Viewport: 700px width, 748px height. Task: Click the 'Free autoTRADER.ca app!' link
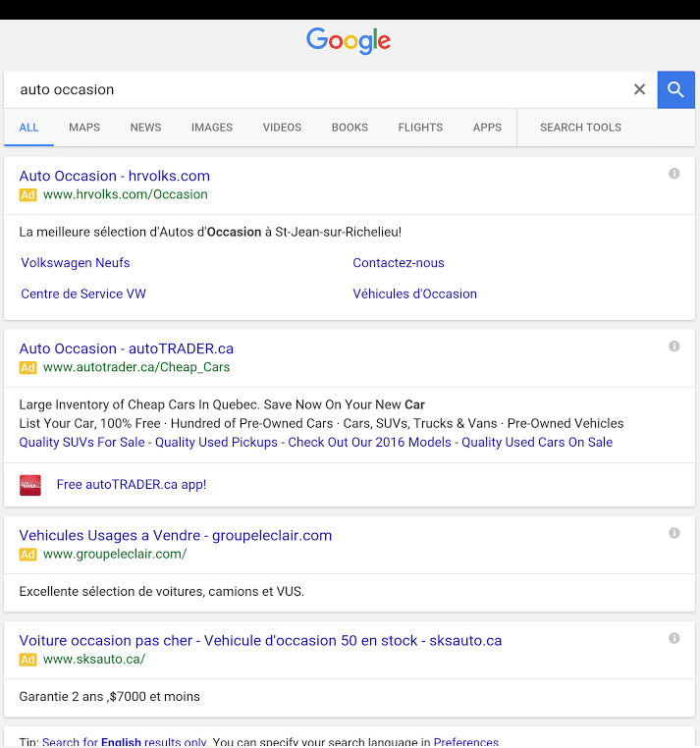tap(132, 484)
